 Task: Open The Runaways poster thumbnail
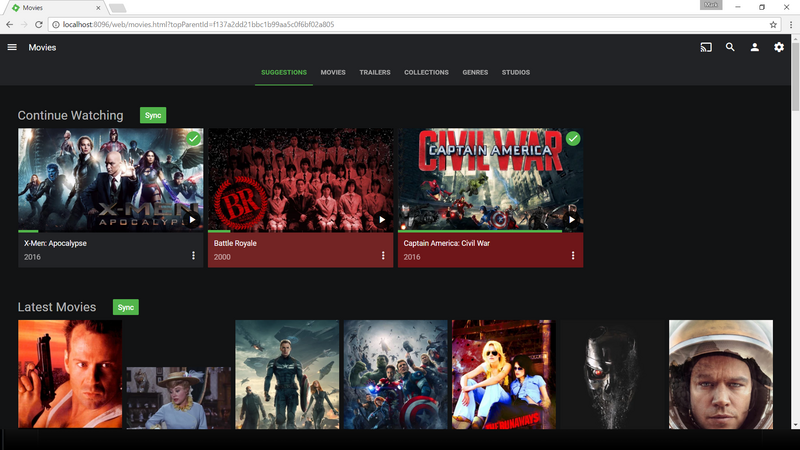[x=504, y=374]
